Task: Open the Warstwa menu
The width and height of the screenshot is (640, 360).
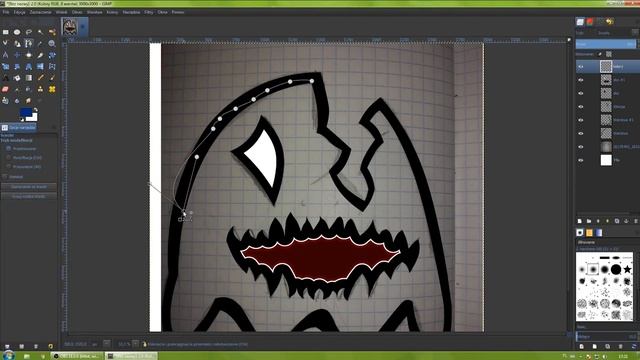Action: click(x=94, y=12)
